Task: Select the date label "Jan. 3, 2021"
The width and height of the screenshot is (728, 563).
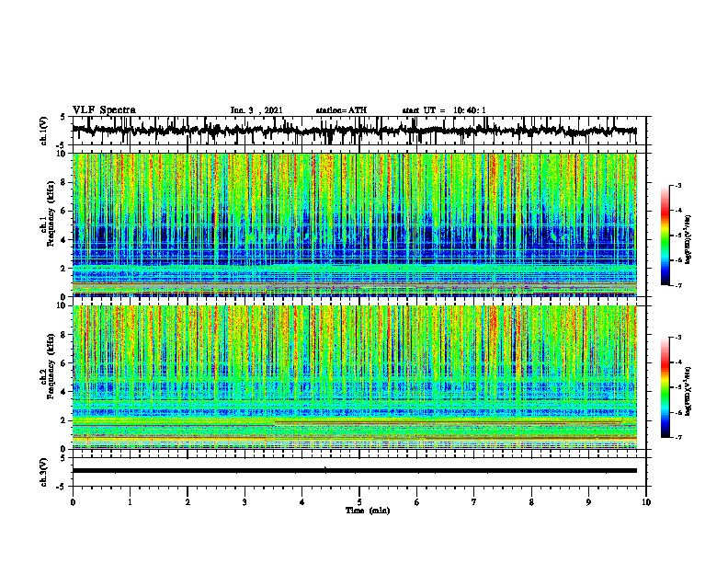Action: (256, 110)
